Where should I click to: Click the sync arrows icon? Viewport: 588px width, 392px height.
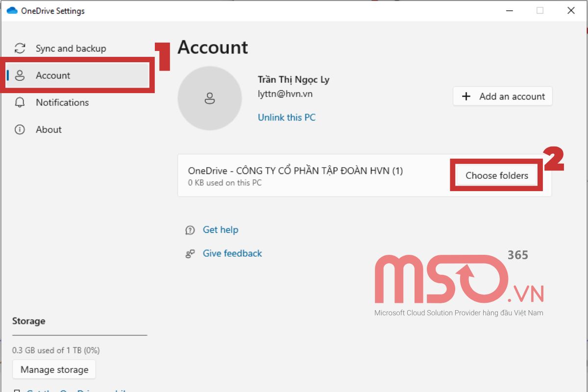(20, 49)
